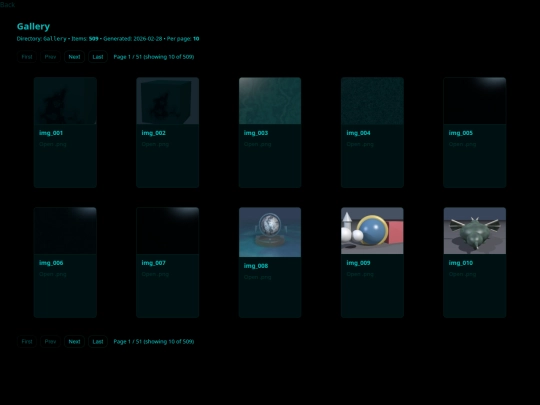
Task: Click the img_006 title text
Action: (x=51, y=263)
